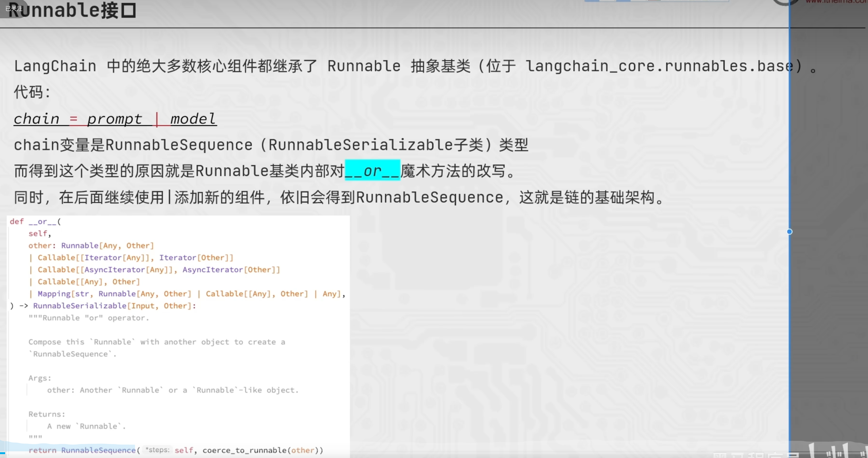Viewport: 868px width, 458px height.
Task: Click the Returns: docstring heading
Action: point(47,414)
